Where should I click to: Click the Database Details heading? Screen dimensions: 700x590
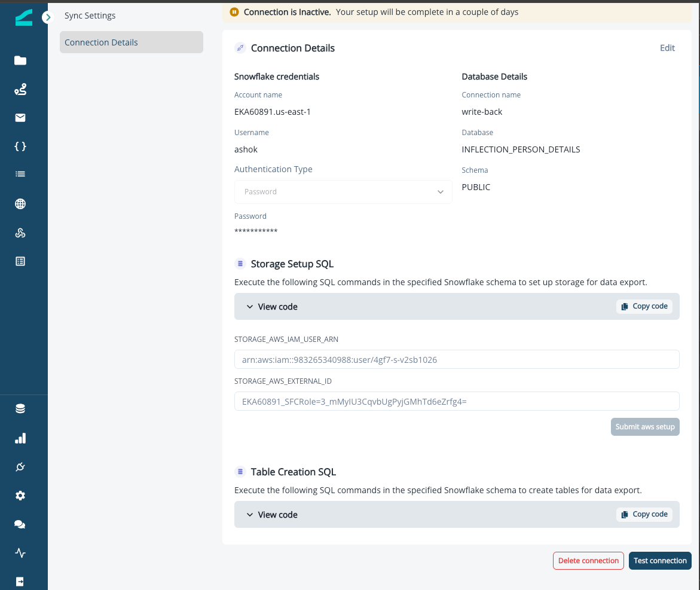point(494,77)
